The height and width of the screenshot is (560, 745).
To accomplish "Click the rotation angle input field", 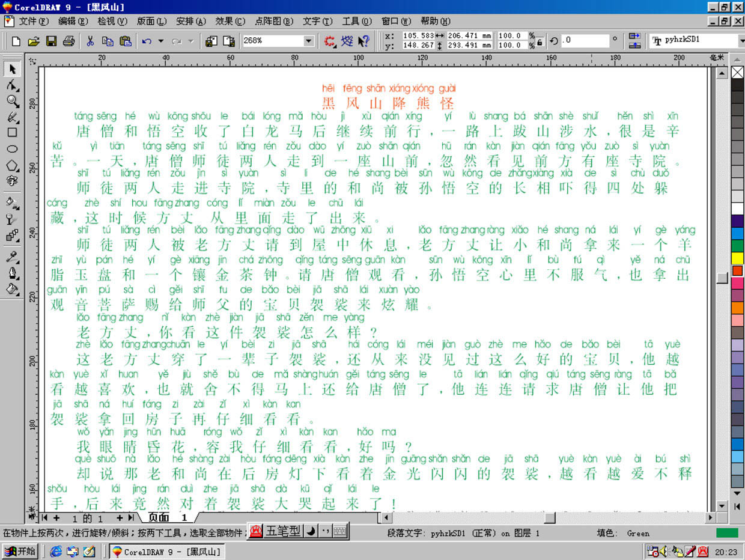I will [x=586, y=40].
